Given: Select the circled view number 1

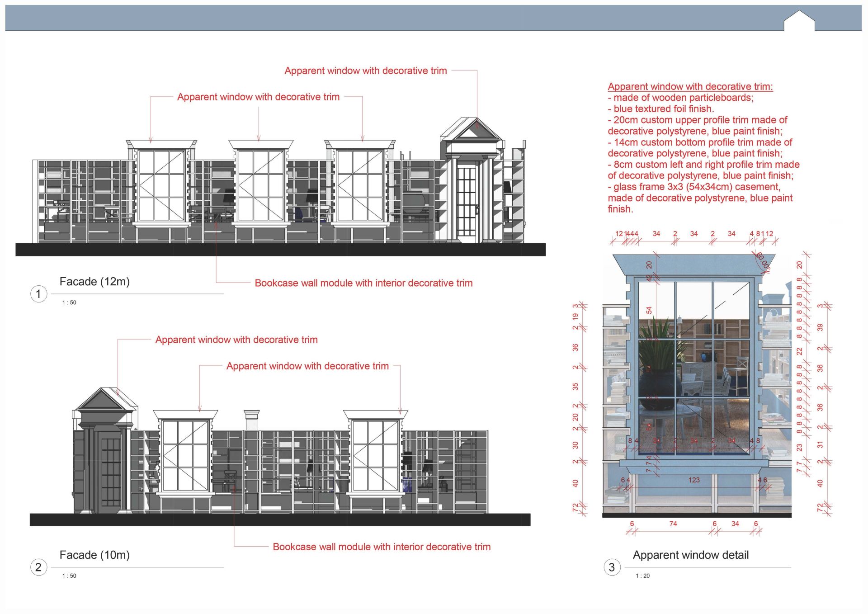Looking at the screenshot, I should coord(38,294).
